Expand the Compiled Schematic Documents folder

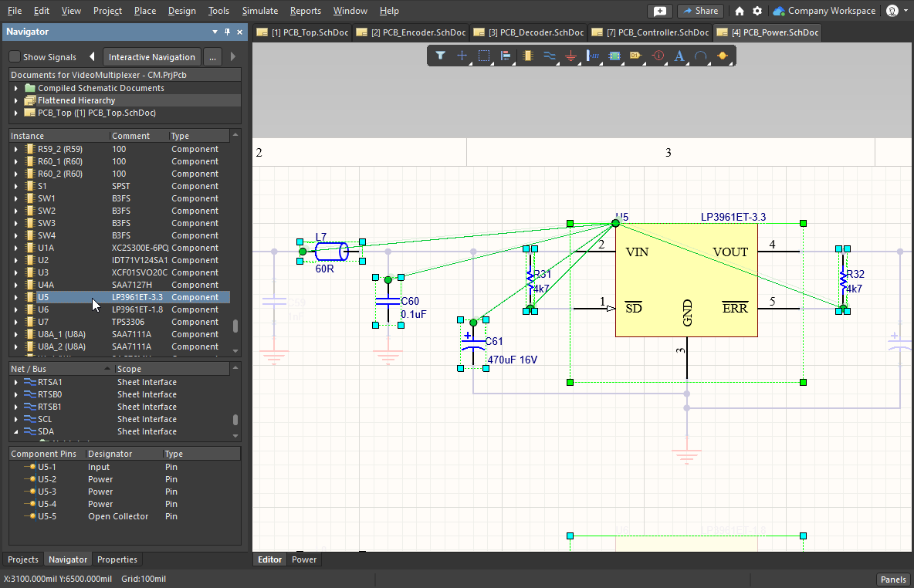click(x=18, y=87)
